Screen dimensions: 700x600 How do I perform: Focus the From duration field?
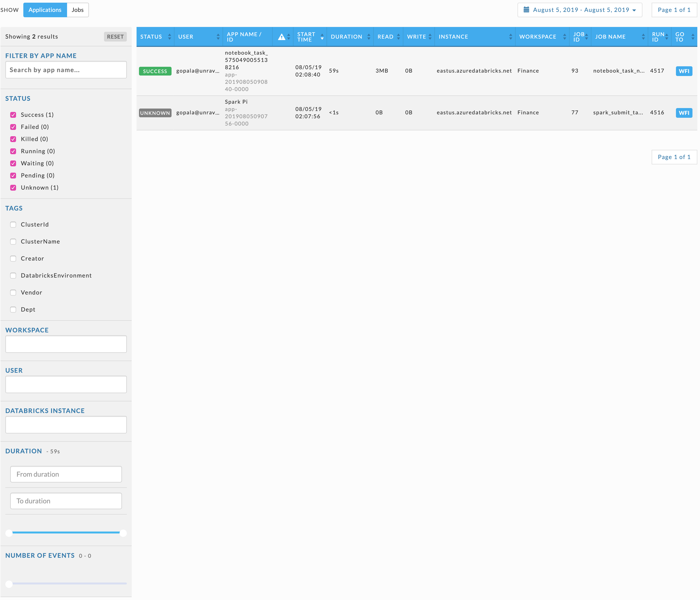(x=66, y=474)
